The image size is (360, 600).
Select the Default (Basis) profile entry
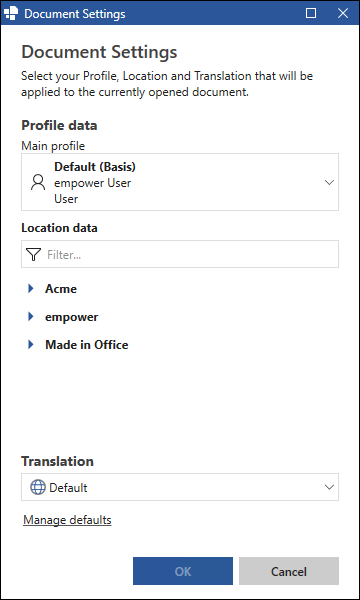pyautogui.click(x=180, y=182)
